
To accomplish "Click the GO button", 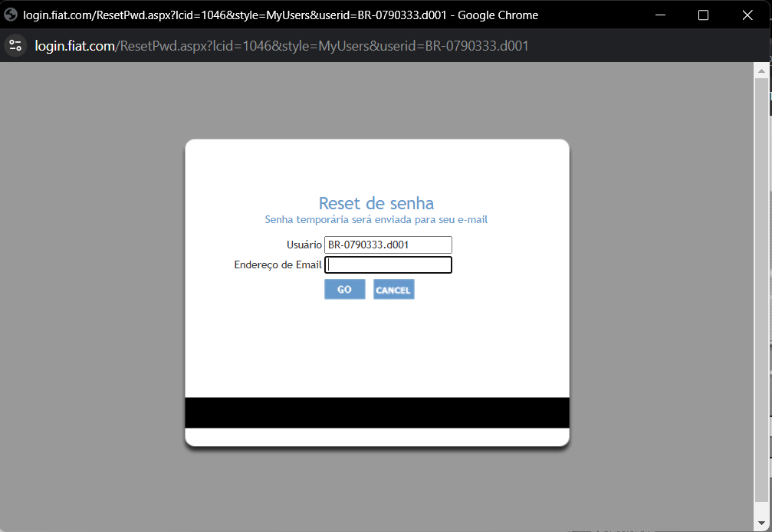I will 345,289.
